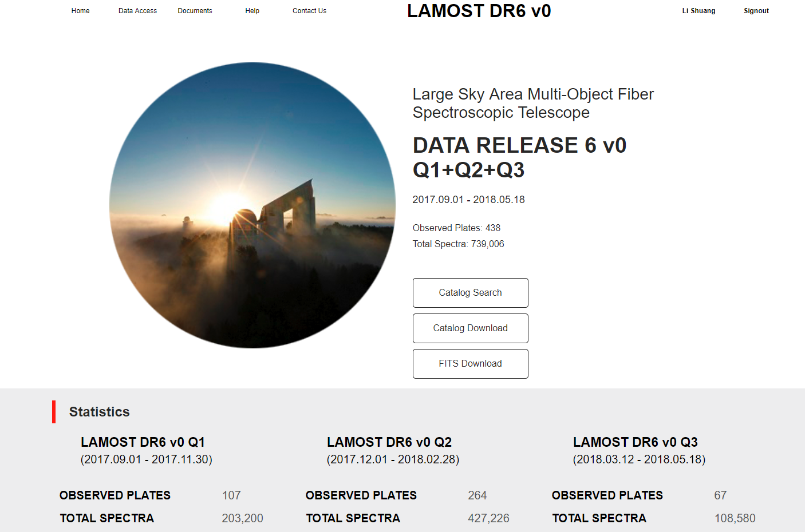The height and width of the screenshot is (532, 805).
Task: Click the Q1+Q2+Q3 heading line
Action: [x=469, y=170]
